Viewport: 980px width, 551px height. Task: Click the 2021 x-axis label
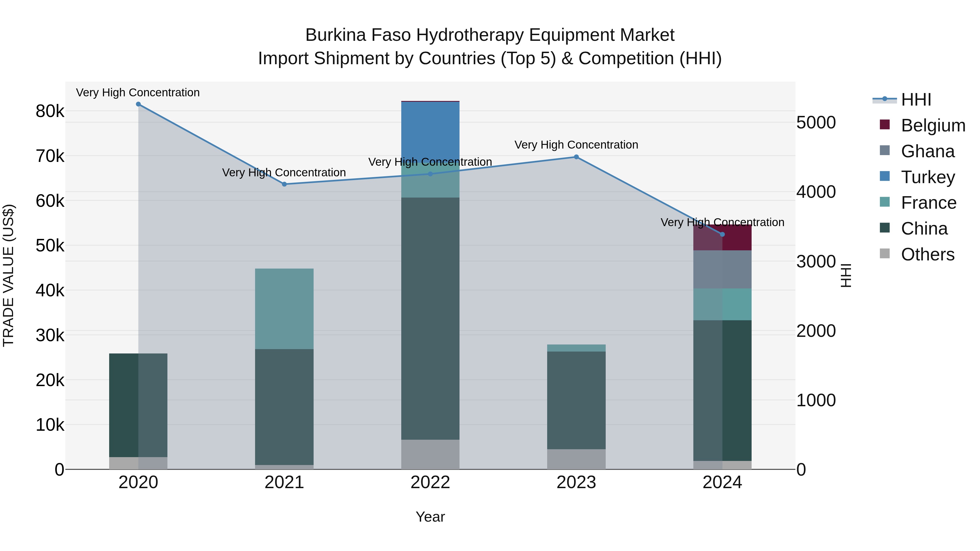284,482
